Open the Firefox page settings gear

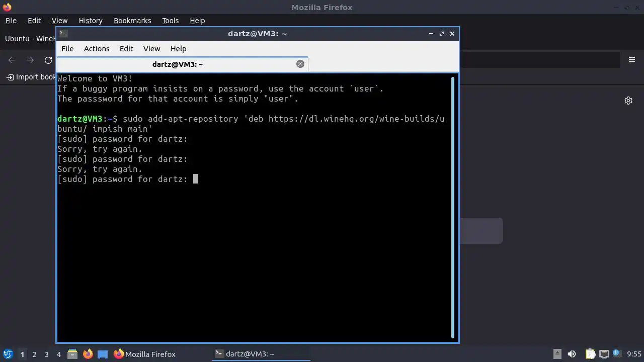click(x=628, y=101)
